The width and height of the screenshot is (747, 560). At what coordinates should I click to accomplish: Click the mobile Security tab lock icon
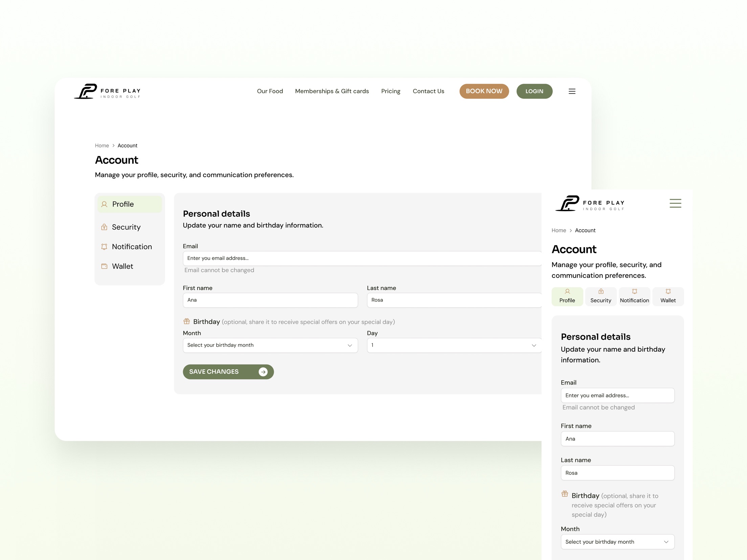point(601,291)
